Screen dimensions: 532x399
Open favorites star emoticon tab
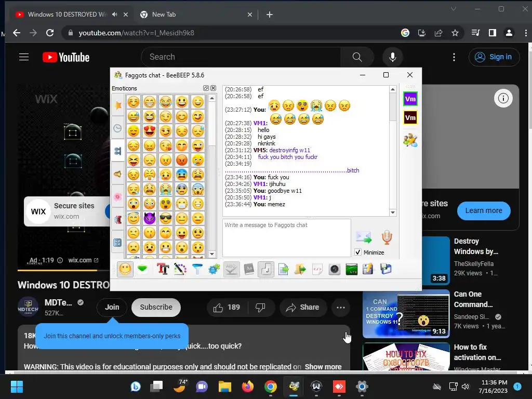(117, 105)
